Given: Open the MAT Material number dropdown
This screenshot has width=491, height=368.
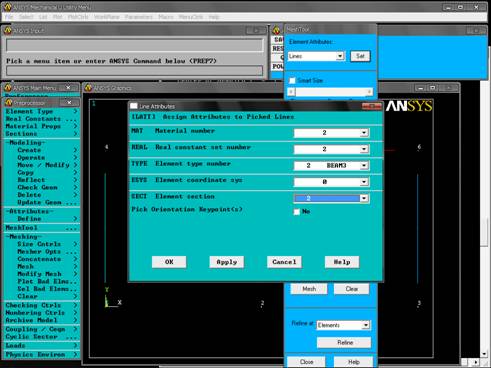Looking at the screenshot, I should 364,133.
